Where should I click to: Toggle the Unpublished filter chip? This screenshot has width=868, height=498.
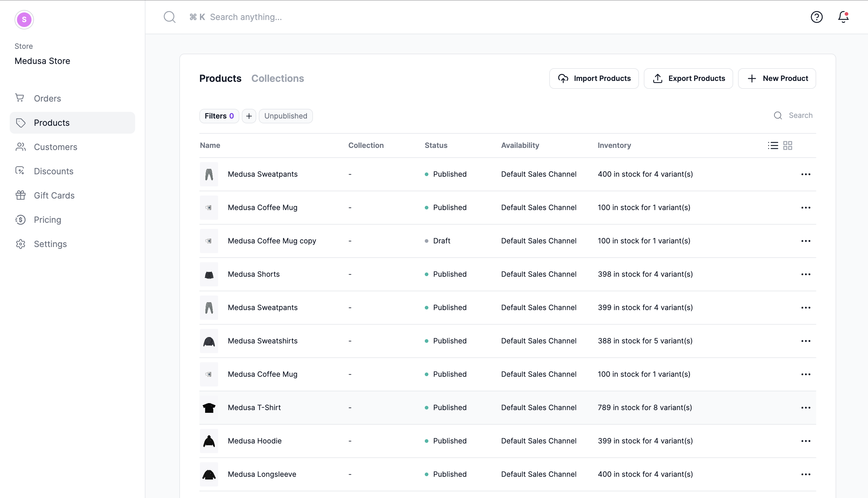tap(285, 116)
